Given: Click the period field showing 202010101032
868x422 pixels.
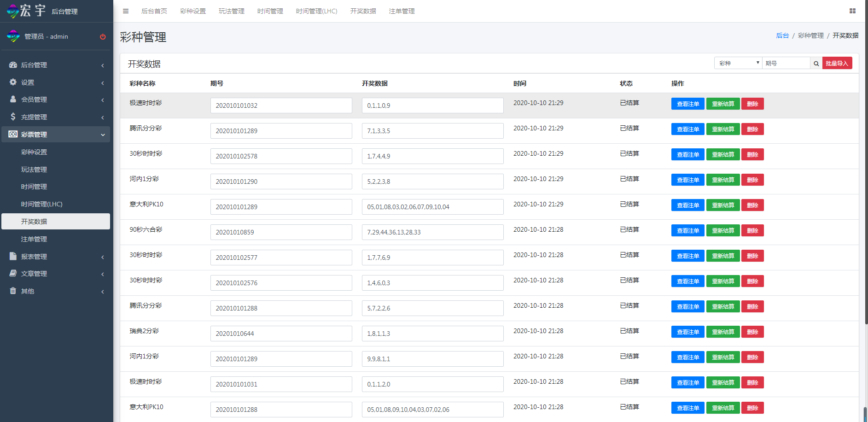Looking at the screenshot, I should click(281, 105).
